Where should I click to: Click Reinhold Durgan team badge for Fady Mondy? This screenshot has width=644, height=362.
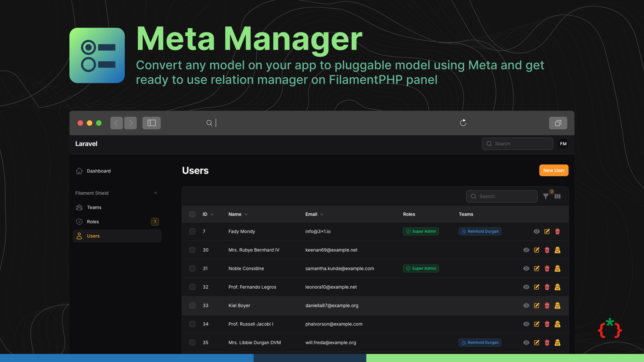click(480, 231)
